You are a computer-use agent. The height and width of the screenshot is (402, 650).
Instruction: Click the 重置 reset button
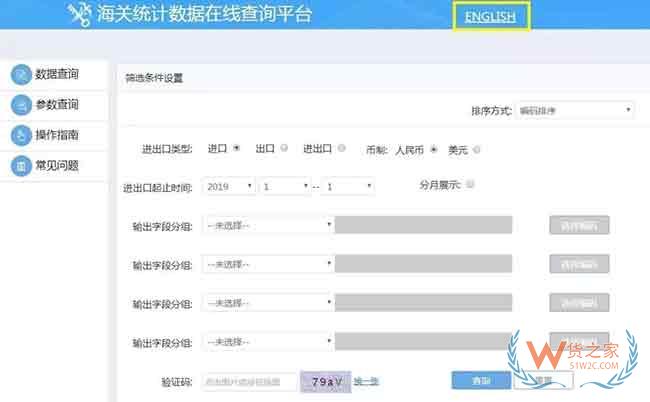coord(543,380)
